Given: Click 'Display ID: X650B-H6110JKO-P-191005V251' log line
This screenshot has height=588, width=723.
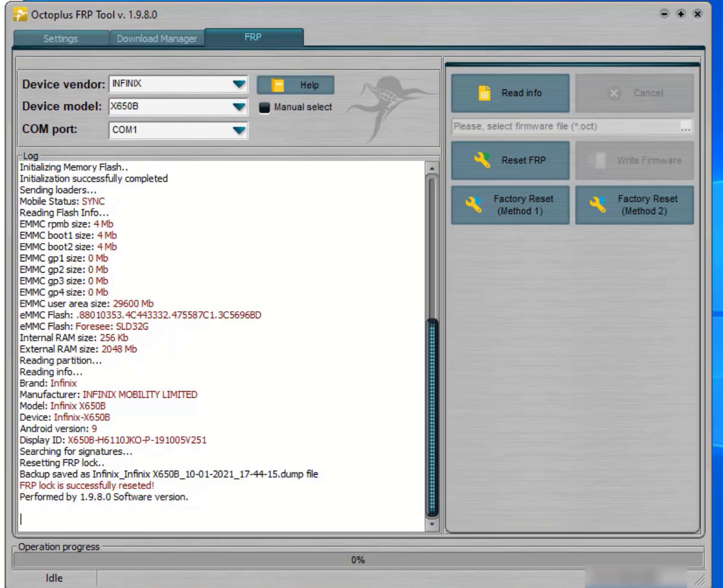Looking at the screenshot, I should tap(113, 440).
